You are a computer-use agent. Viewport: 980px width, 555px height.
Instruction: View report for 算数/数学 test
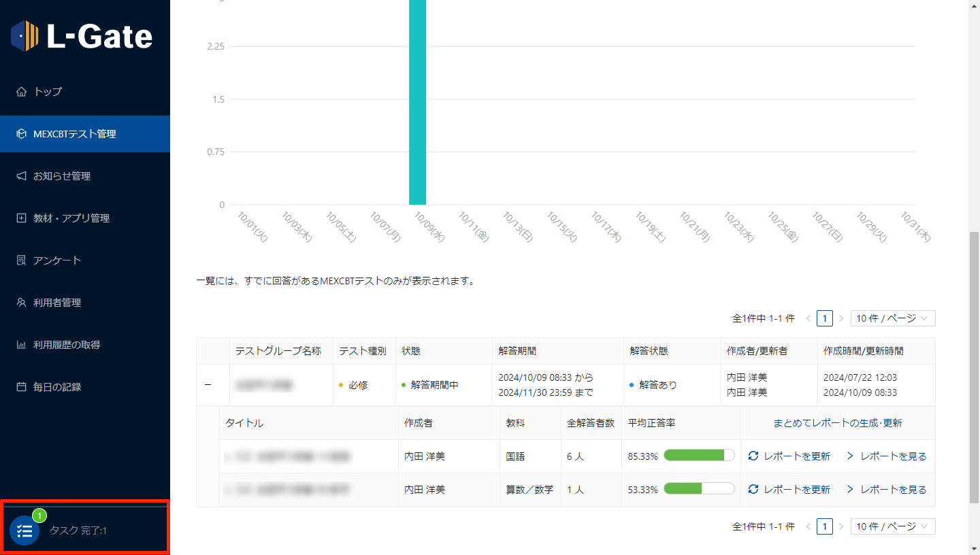coord(887,490)
